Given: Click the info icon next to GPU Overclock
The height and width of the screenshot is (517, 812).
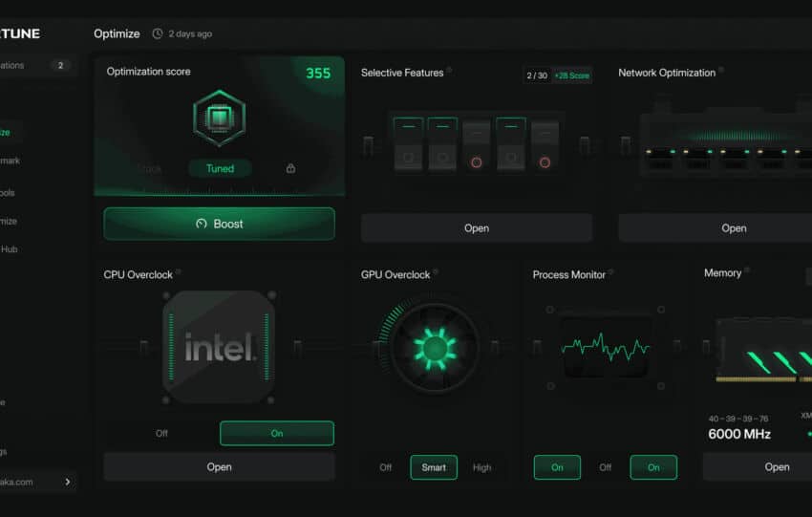Looking at the screenshot, I should 436,271.
